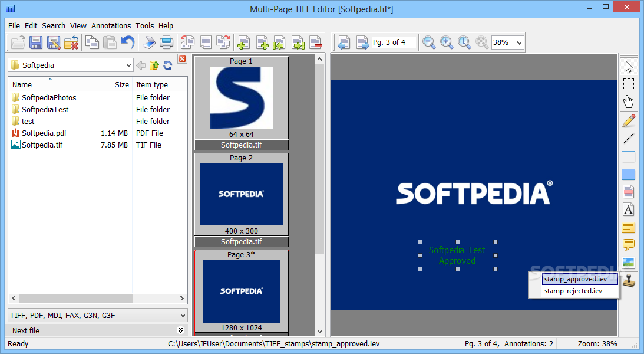
Task: Sort by Size column header
Action: pos(112,84)
